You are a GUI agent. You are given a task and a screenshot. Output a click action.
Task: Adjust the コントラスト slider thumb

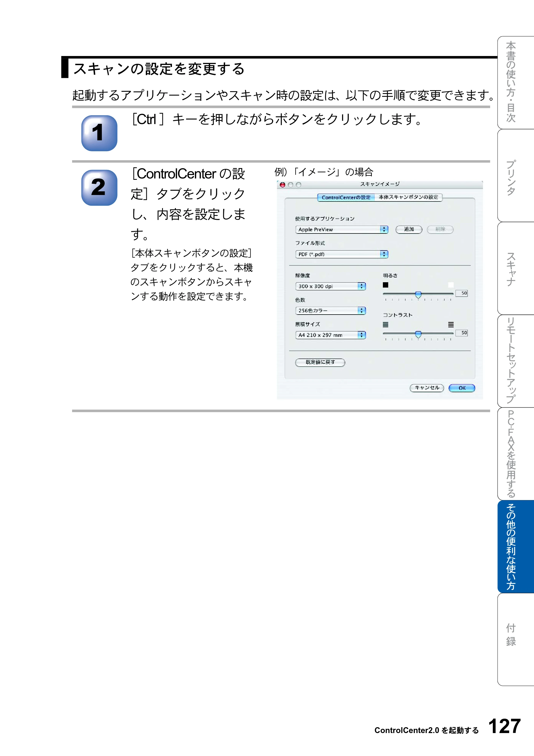[418, 335]
